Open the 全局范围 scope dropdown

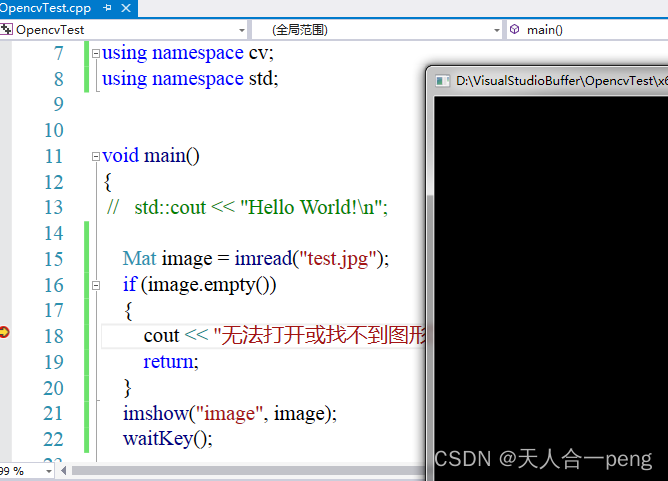(496, 30)
